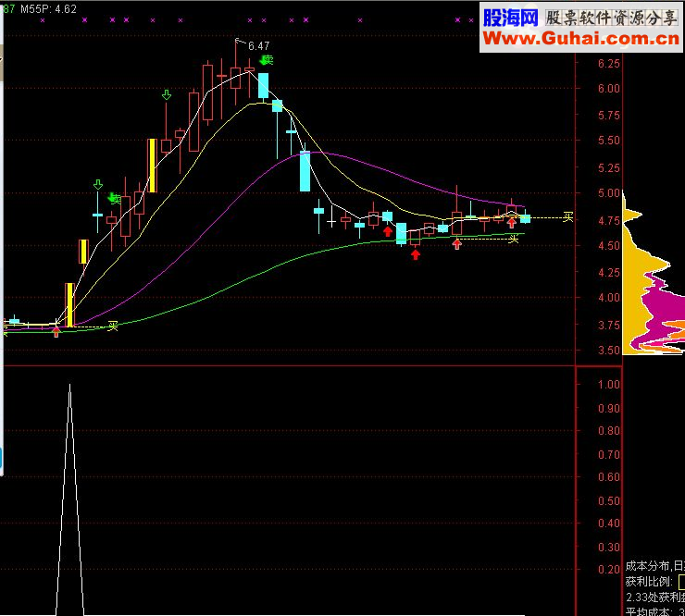Viewport: 685px width, 616px height.
Task: Select the short yellow candle near the 4.50 level
Action: click(x=83, y=252)
